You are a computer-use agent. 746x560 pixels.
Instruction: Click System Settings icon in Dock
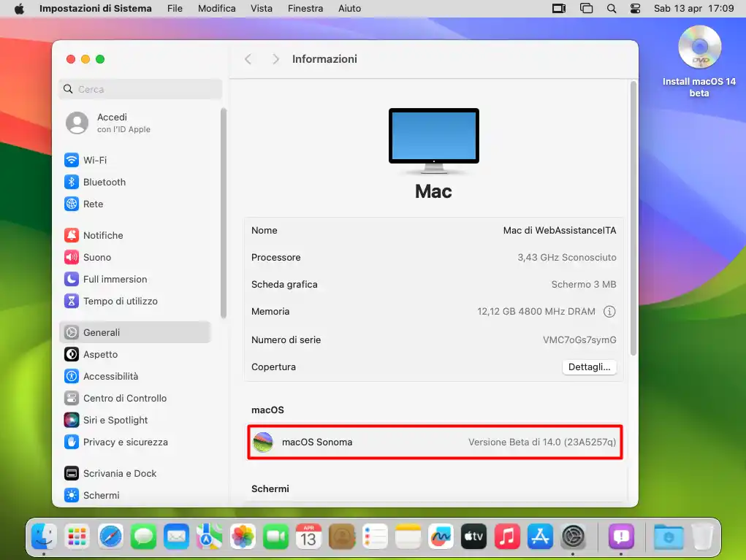[573, 537]
